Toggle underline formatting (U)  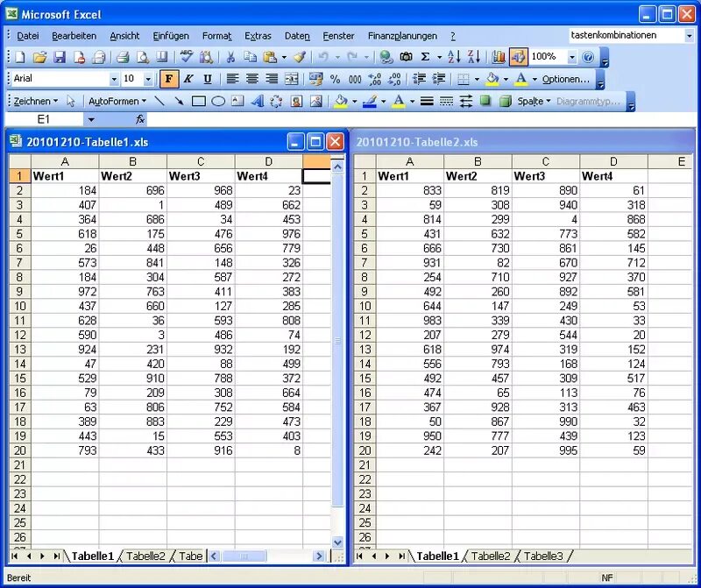[208, 79]
